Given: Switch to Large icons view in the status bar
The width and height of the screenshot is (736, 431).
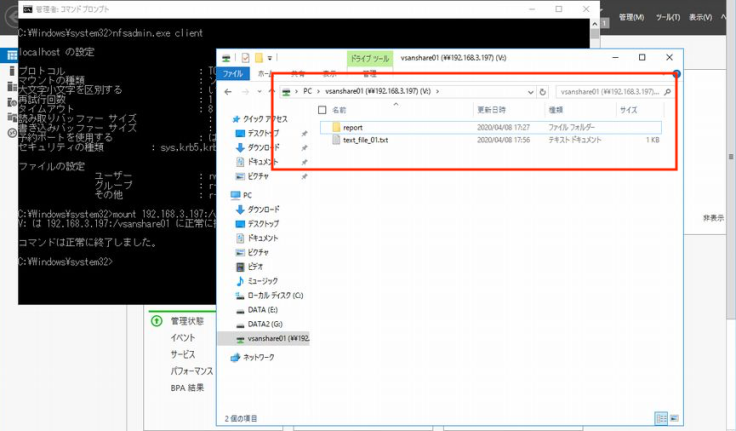Looking at the screenshot, I should [674, 418].
